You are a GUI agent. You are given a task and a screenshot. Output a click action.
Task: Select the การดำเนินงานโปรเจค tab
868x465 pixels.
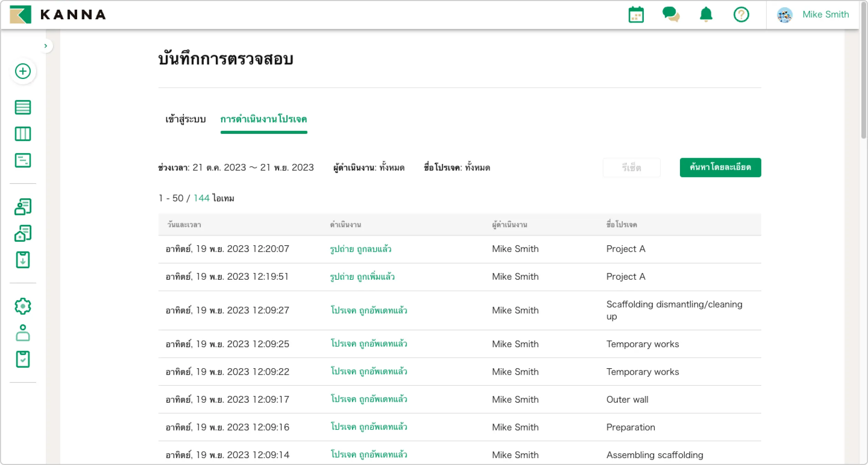click(263, 119)
